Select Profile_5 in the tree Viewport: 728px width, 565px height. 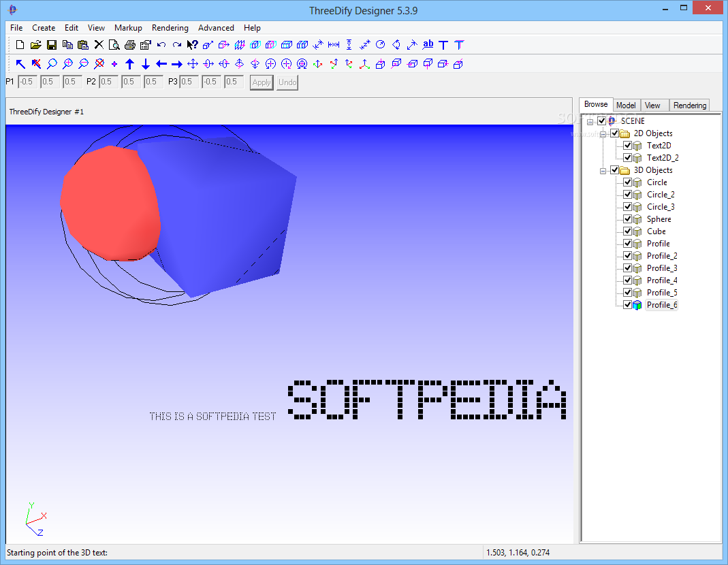click(x=662, y=293)
